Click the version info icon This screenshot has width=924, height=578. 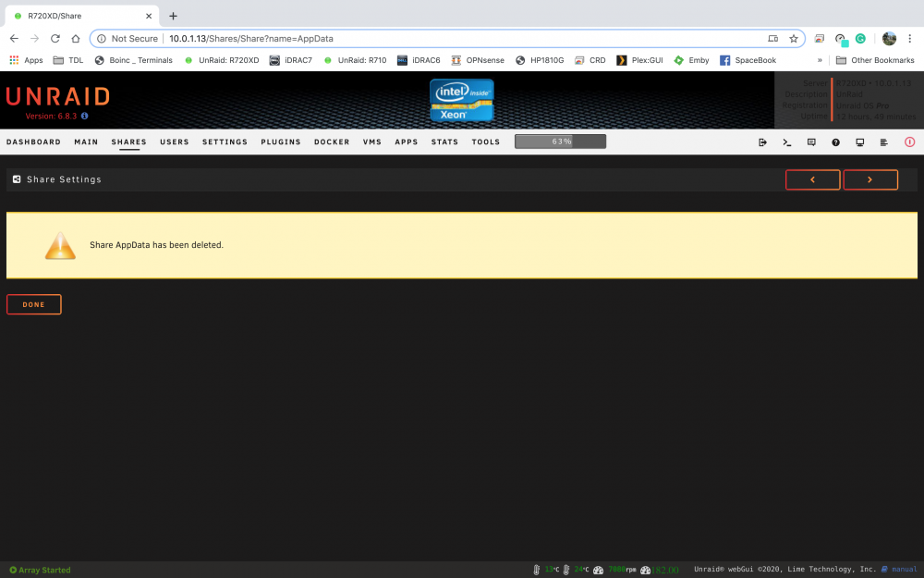(x=84, y=117)
